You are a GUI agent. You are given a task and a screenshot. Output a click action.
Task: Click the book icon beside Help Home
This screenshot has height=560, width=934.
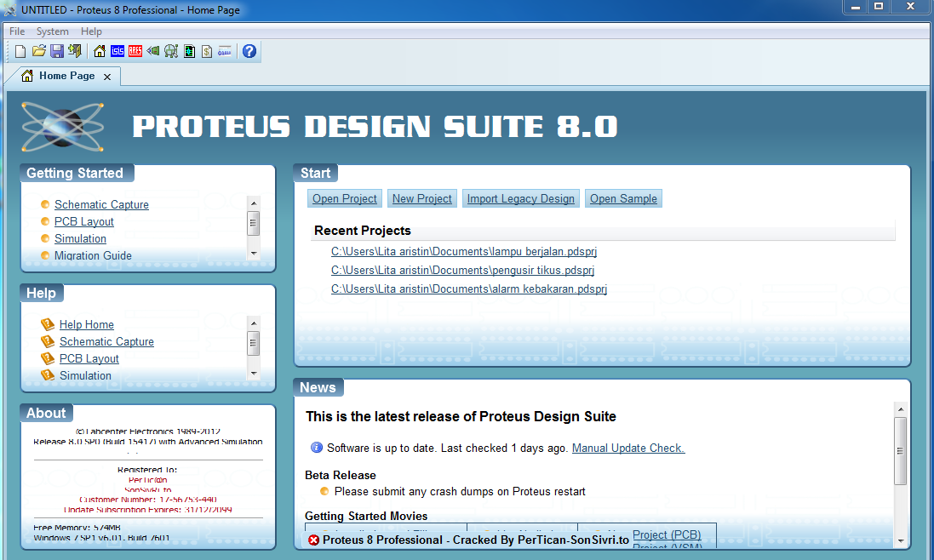(x=48, y=324)
